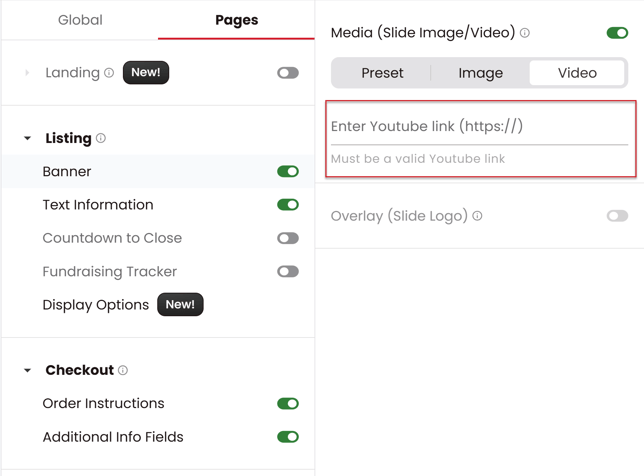The width and height of the screenshot is (644, 476).
Task: Switch on the Fundraising Tracker toggle
Action: tap(288, 271)
